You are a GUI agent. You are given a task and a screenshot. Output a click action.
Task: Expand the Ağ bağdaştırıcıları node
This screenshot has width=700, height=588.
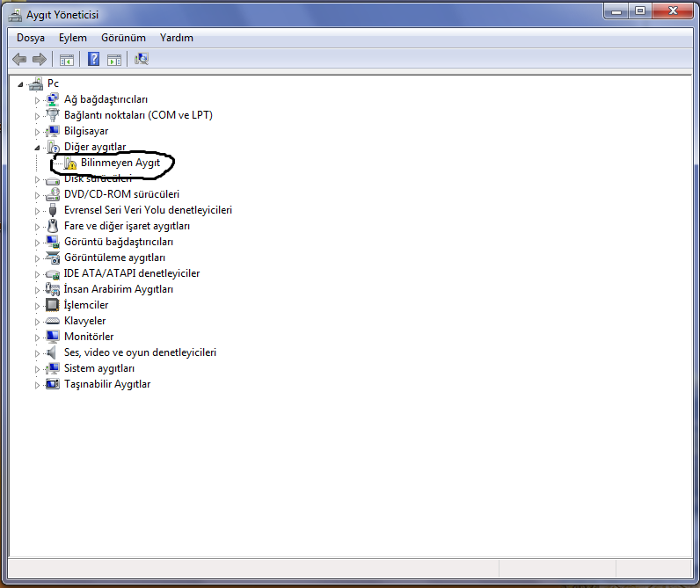click(37, 100)
